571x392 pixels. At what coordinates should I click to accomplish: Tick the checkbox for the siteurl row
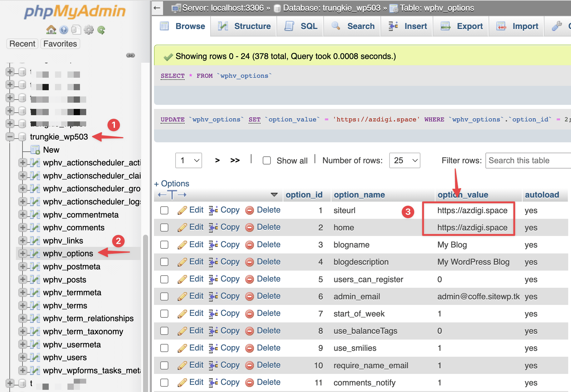pyautogui.click(x=164, y=210)
